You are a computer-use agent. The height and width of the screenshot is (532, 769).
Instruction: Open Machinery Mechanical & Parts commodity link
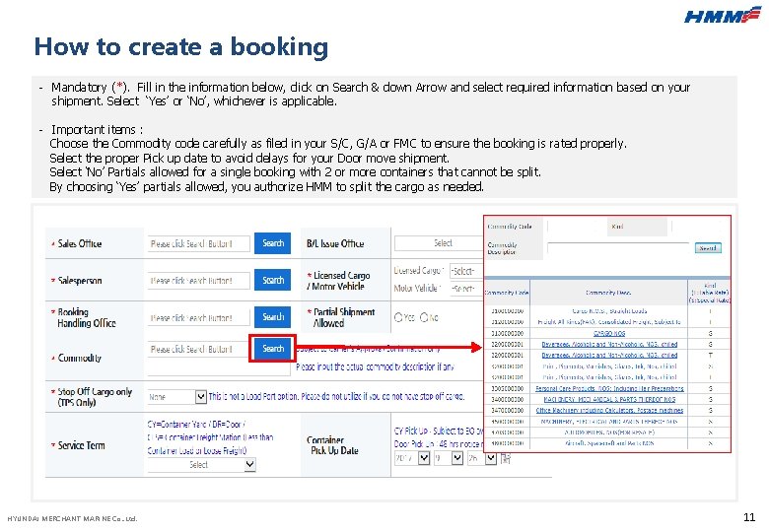609,399
